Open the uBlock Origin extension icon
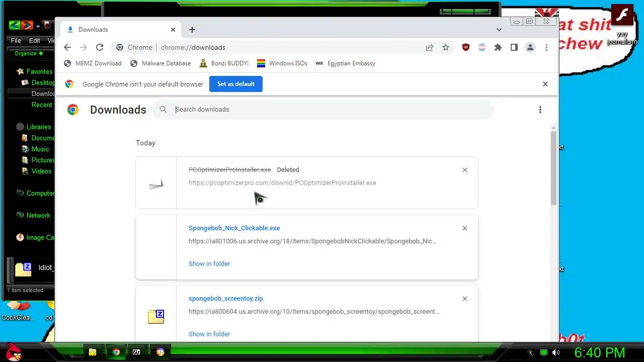644x362 pixels. point(466,47)
